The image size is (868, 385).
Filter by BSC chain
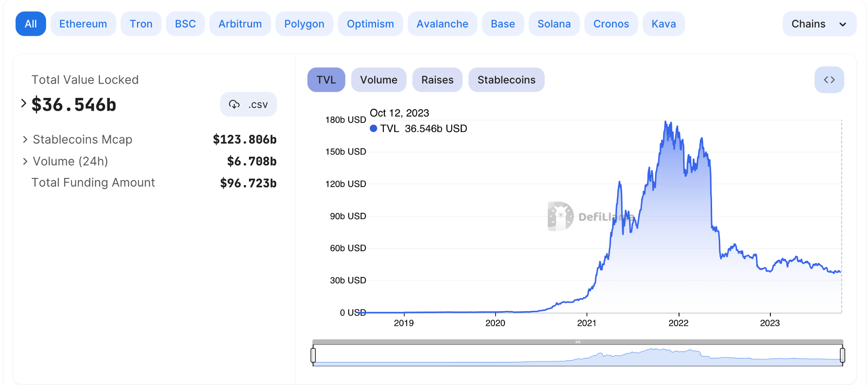[x=185, y=24]
